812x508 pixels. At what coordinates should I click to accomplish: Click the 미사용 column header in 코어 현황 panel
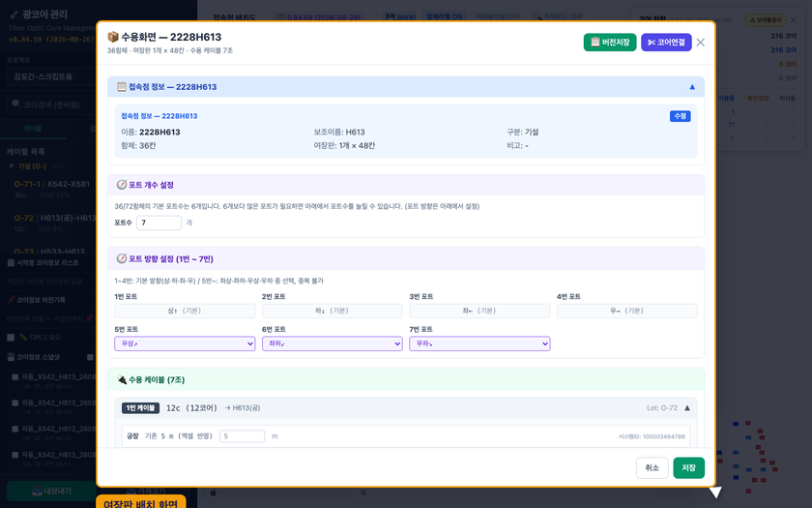coord(787,98)
